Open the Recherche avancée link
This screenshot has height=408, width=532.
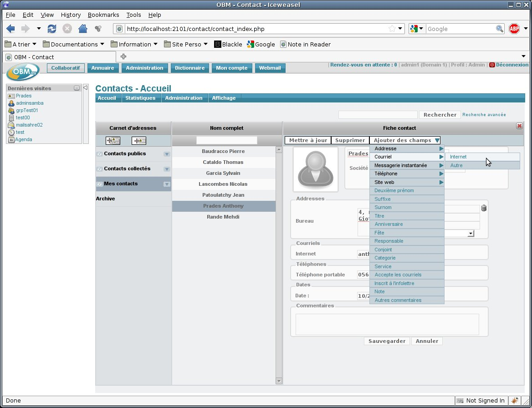[x=484, y=115]
